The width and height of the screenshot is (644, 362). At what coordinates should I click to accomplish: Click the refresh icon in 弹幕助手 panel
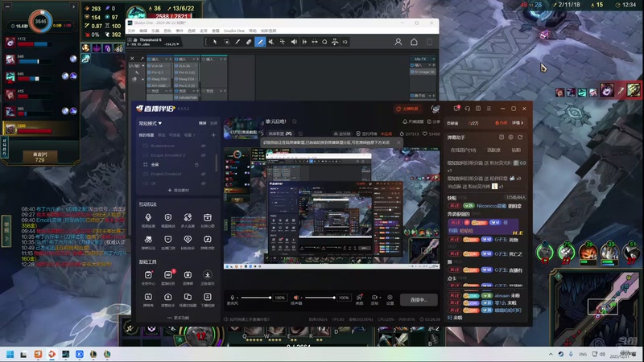[x=520, y=137]
